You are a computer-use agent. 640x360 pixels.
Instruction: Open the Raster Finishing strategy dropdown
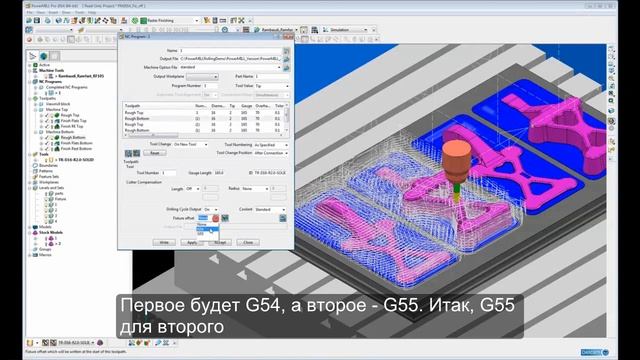pos(197,20)
